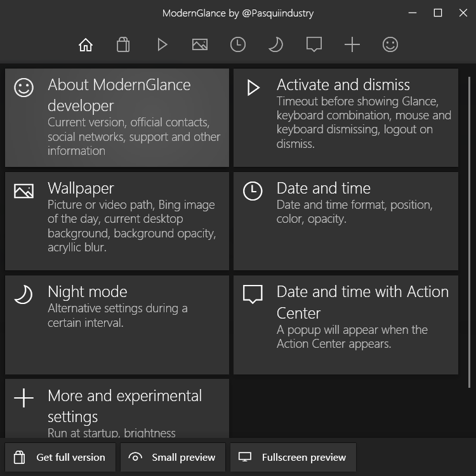
Task: Click the play triangle icon on Activate and dismiss tile
Action: [x=253, y=88]
